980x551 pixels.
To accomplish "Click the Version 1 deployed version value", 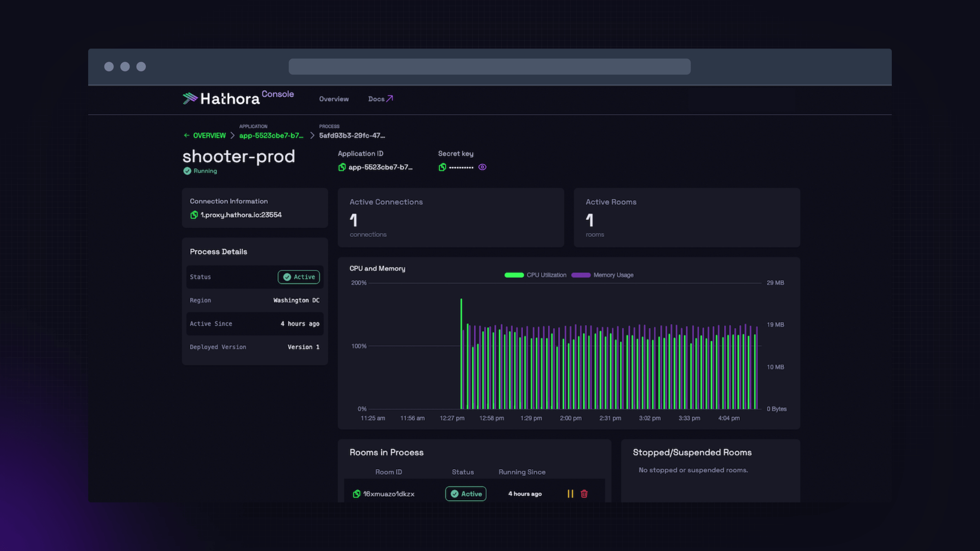I will coord(303,347).
